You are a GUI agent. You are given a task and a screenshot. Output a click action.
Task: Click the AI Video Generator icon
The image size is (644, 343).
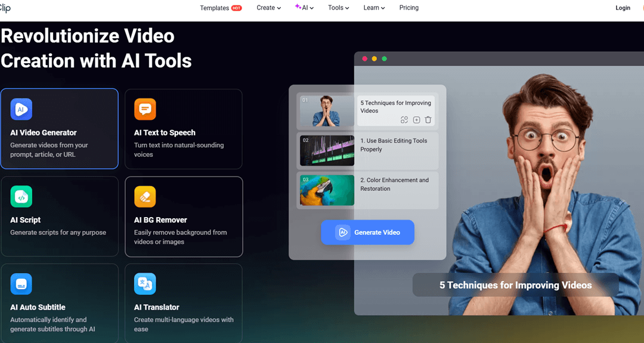[21, 109]
